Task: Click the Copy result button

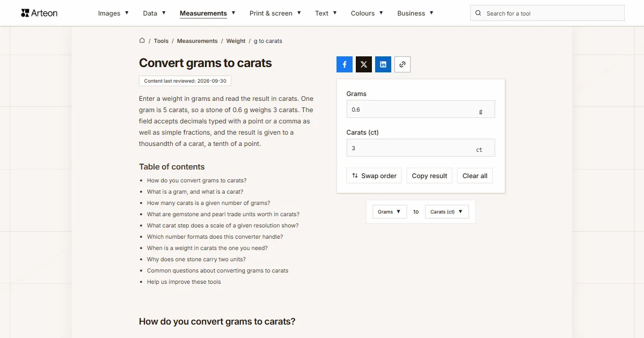Action: 429,176
